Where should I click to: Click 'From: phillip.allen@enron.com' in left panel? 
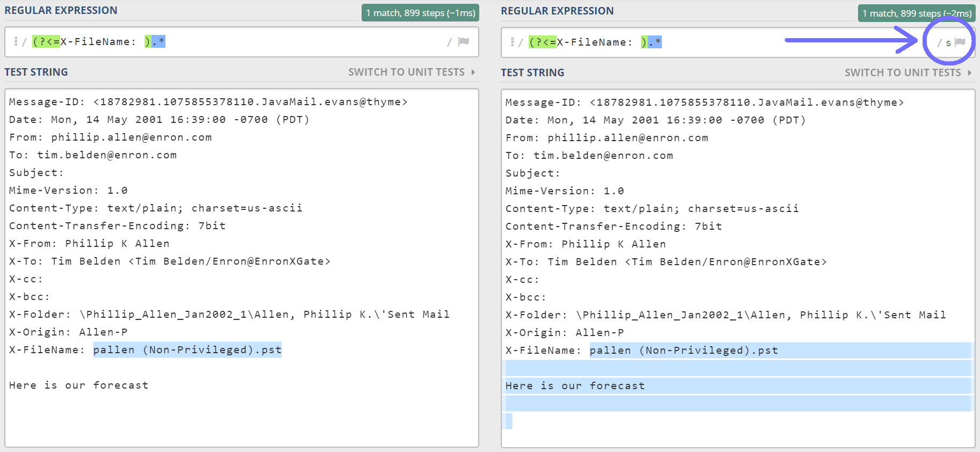tap(111, 137)
